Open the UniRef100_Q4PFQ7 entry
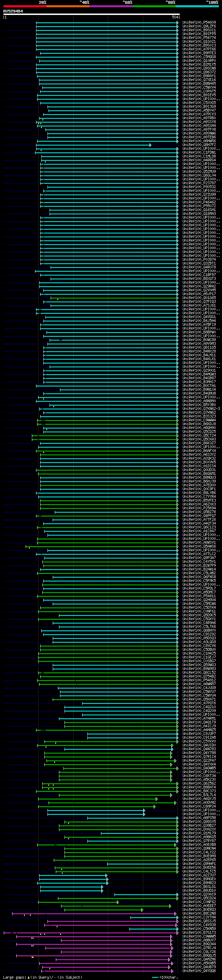222x980 pixels. [199, 516]
